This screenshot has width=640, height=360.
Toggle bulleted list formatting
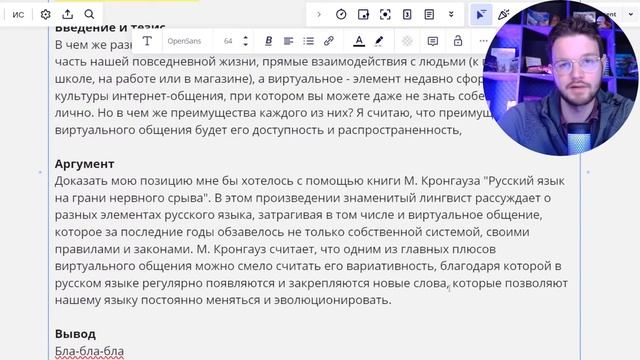pos(309,41)
